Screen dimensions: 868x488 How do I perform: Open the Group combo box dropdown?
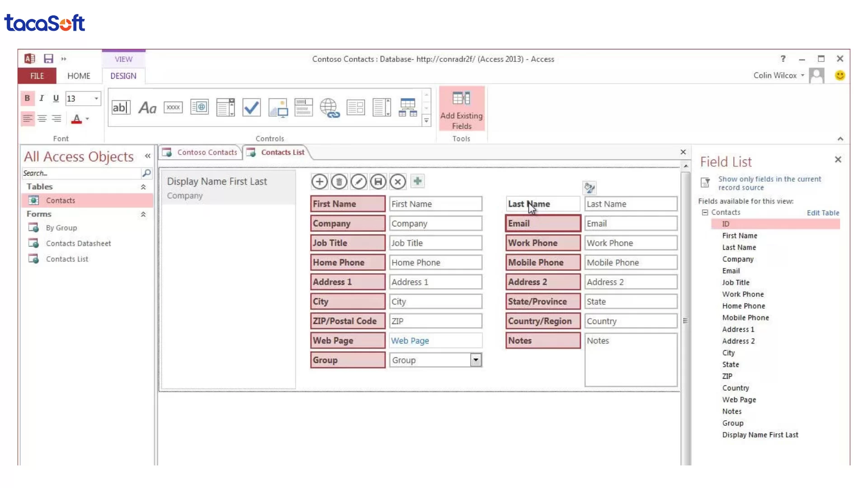point(476,360)
